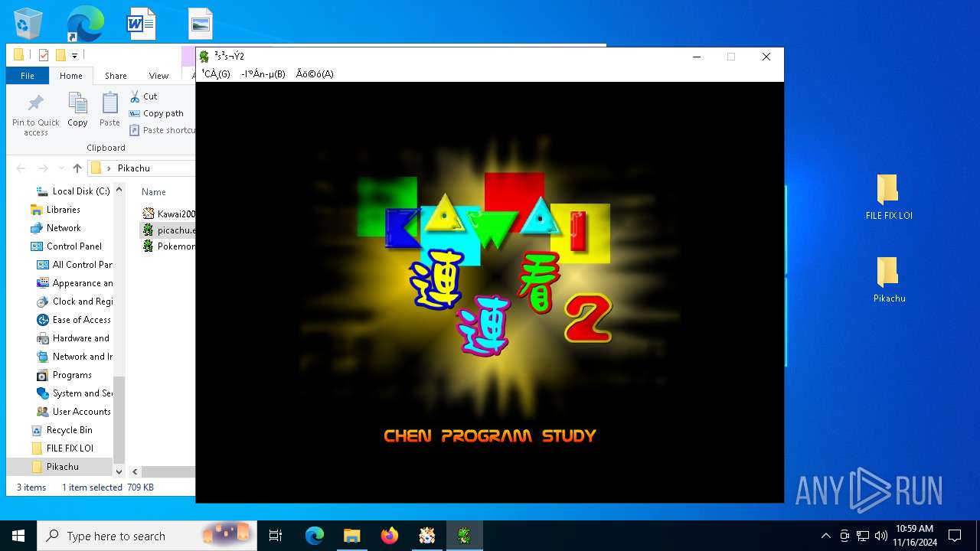This screenshot has height=551, width=980.
Task: Click the Pin to Quick access icon
Action: point(36,115)
